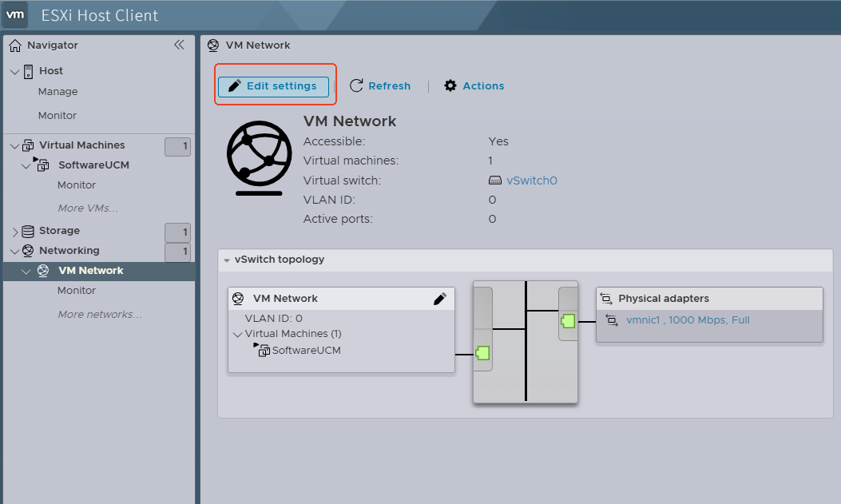Click the Refresh circular arrow icon
Screen dimensions: 841x504
click(356, 85)
